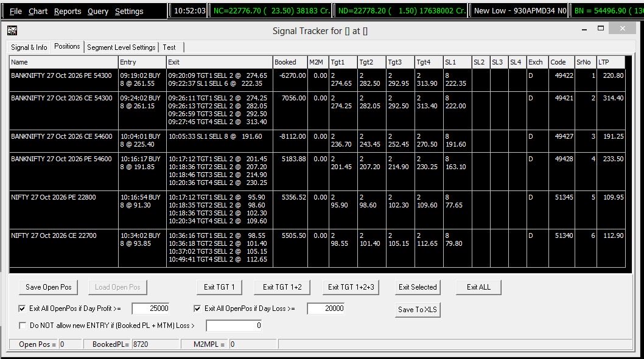Click the Exch column header
Image resolution: width=644 pixels, height=359 pixels.
537,62
